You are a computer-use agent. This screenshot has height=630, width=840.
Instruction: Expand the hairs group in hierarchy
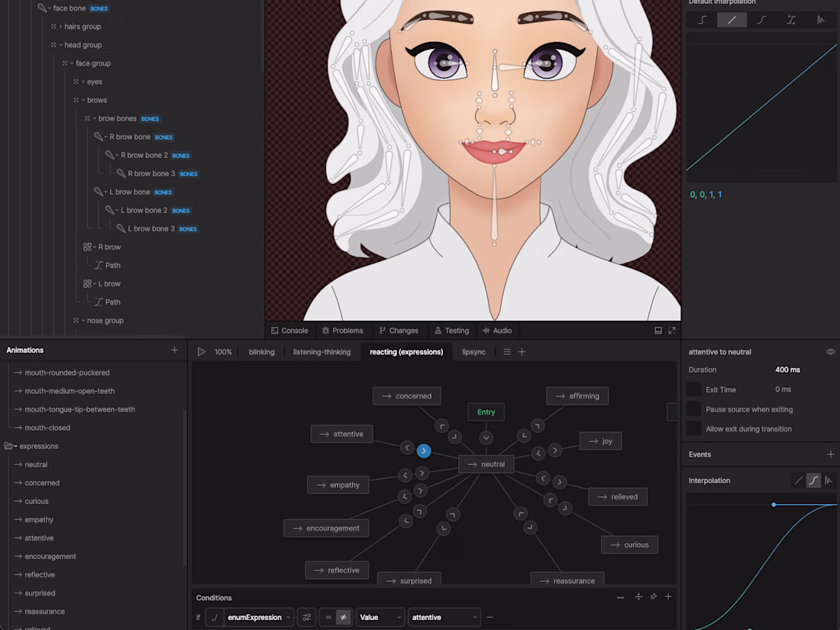[x=60, y=26]
